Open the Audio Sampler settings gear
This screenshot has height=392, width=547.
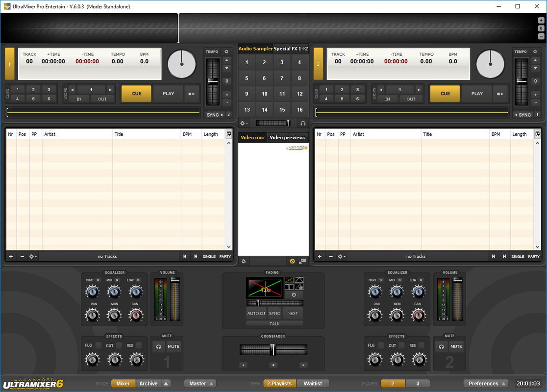244,123
